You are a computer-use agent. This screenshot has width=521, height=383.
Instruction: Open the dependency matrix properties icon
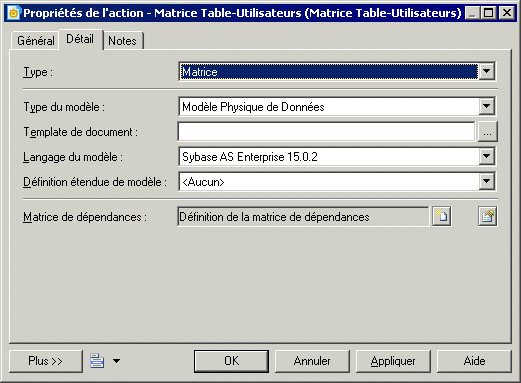488,217
